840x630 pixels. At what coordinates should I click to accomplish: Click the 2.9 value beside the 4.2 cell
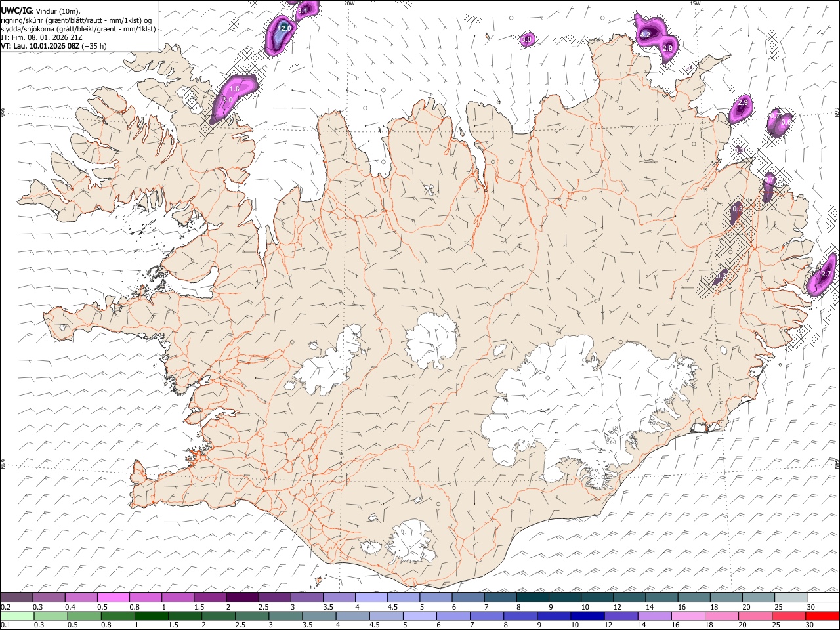tap(668, 48)
